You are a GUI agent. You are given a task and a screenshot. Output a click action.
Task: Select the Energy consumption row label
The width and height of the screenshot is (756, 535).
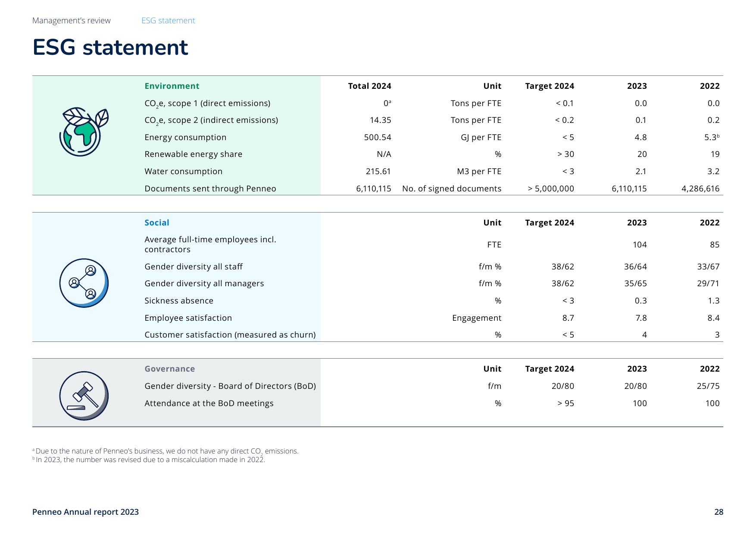[185, 137]
